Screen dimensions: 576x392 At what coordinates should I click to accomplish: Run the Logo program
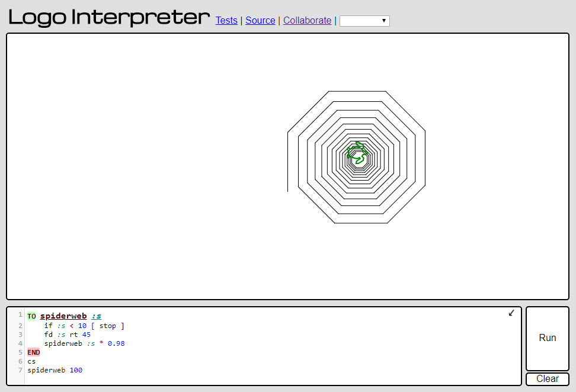coord(548,338)
